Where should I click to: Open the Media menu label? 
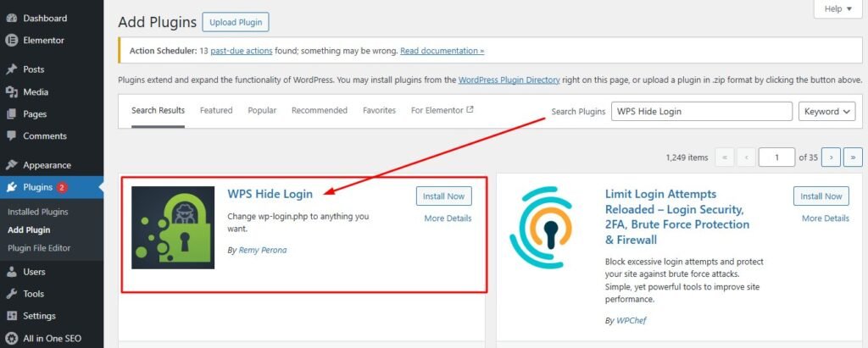point(36,91)
